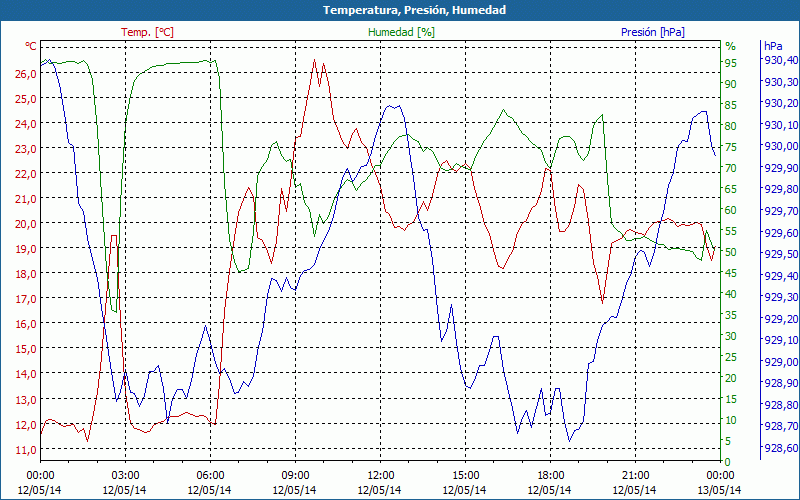Click time axis label '06:00'
Image resolution: width=800 pixels, height=500 pixels.
tap(210, 476)
